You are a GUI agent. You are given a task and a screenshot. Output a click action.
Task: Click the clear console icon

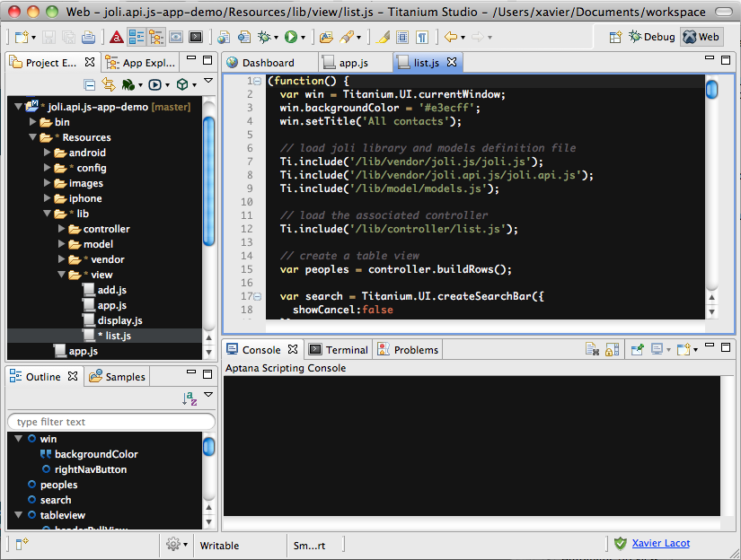point(592,349)
